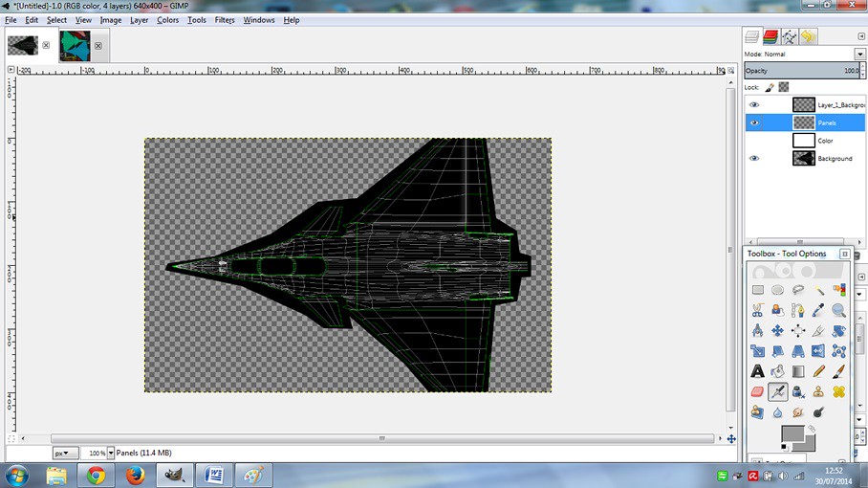Select the Clone stamp tool
Viewport: 868px width, 488px height.
pyautogui.click(x=818, y=392)
